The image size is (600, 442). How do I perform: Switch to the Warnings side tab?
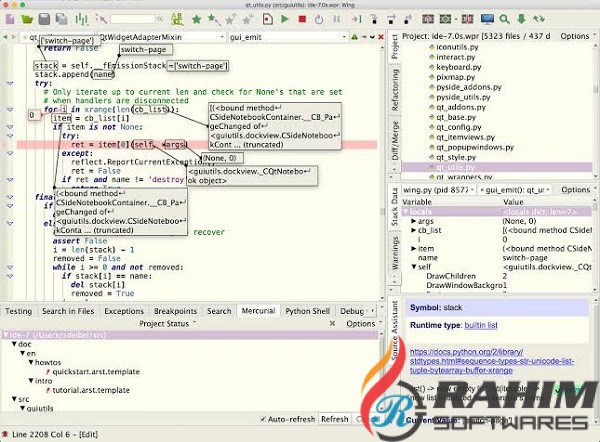(x=395, y=253)
